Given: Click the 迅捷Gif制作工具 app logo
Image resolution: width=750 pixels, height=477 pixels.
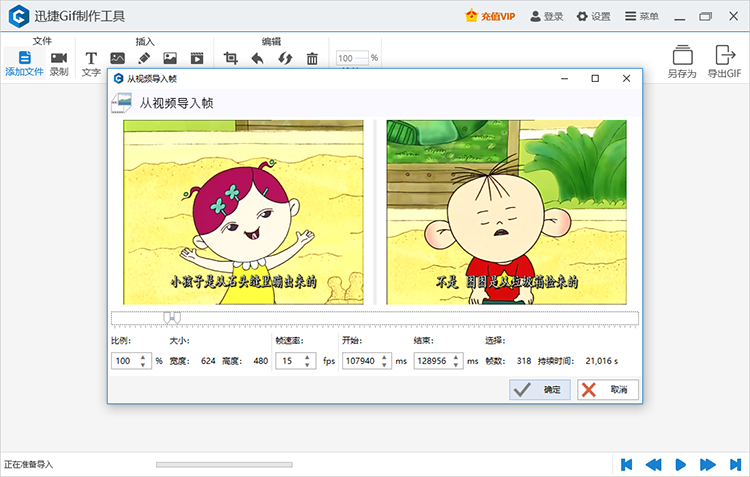Looking at the screenshot, I should coord(19,16).
